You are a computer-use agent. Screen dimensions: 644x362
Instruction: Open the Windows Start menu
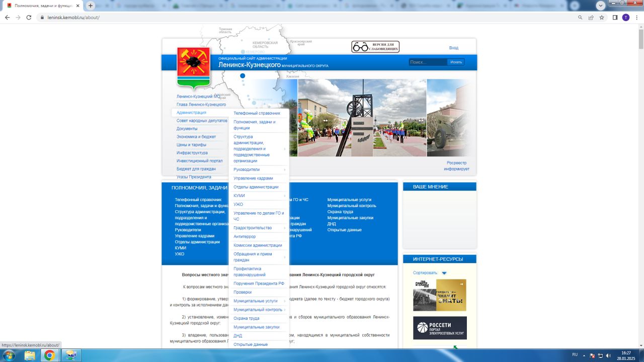pyautogui.click(x=9, y=355)
